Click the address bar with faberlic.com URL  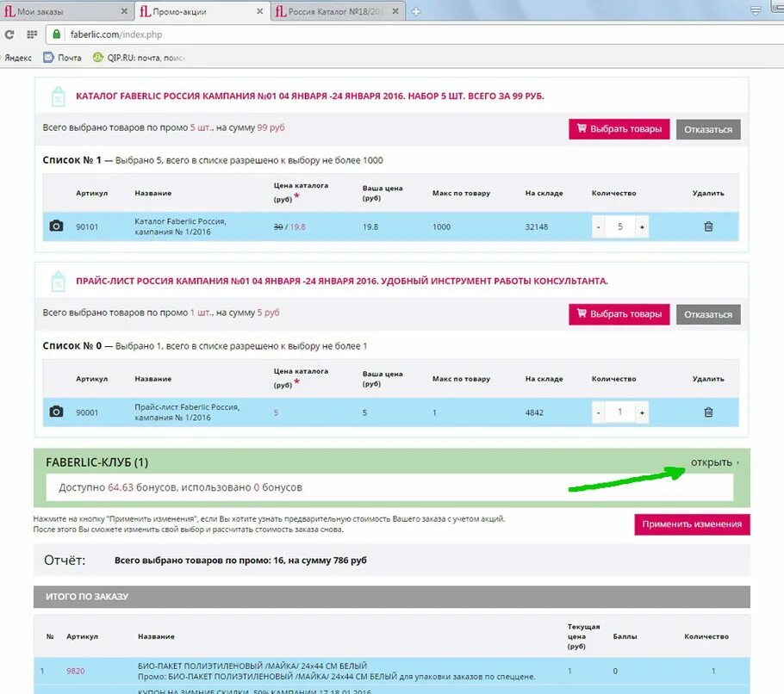[x=415, y=34]
